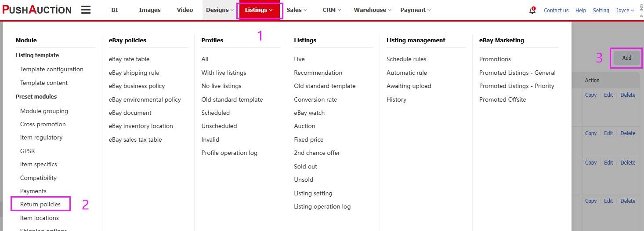Open the Warehouse menu
The height and width of the screenshot is (231, 644).
point(373,10)
